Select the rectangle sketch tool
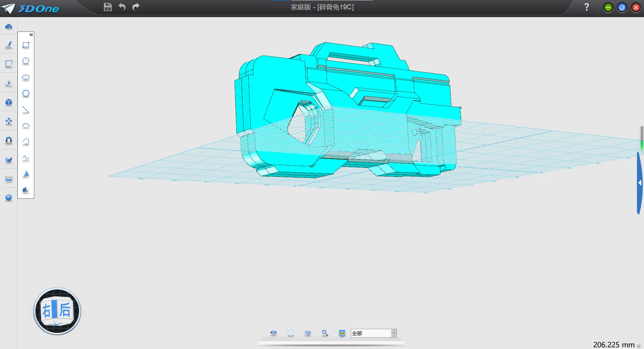This screenshot has width=644, height=349. [26, 45]
